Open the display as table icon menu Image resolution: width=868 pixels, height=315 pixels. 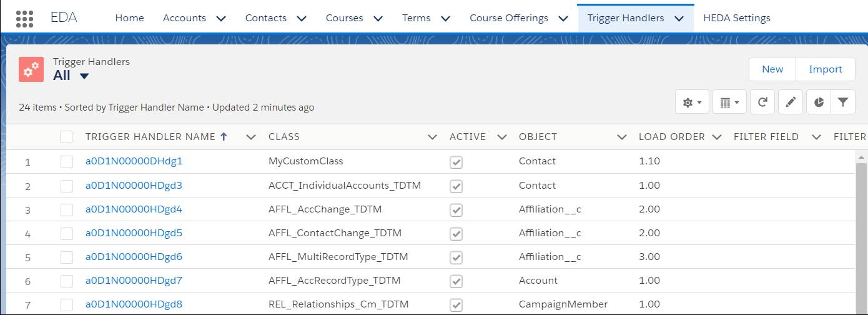(x=729, y=102)
